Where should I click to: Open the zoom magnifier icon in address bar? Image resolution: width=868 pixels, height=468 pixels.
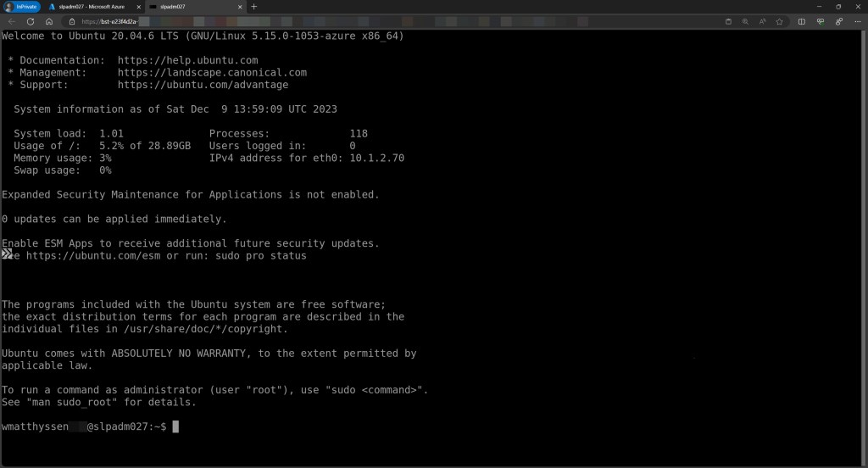pyautogui.click(x=745, y=21)
